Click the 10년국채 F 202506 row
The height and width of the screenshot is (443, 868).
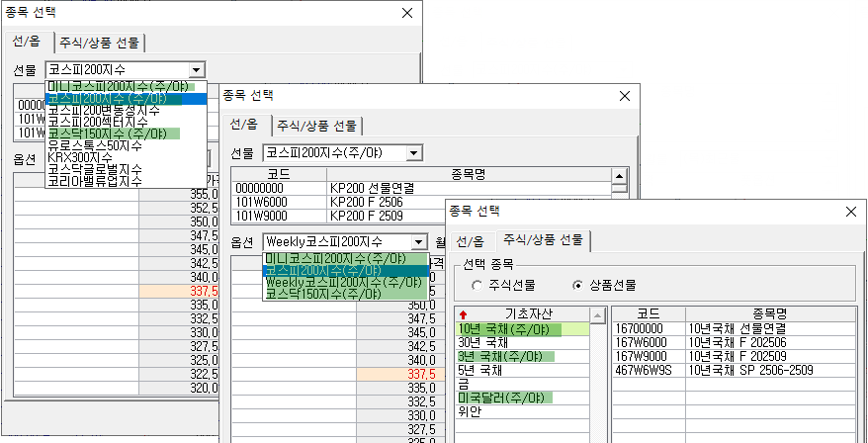(x=736, y=342)
